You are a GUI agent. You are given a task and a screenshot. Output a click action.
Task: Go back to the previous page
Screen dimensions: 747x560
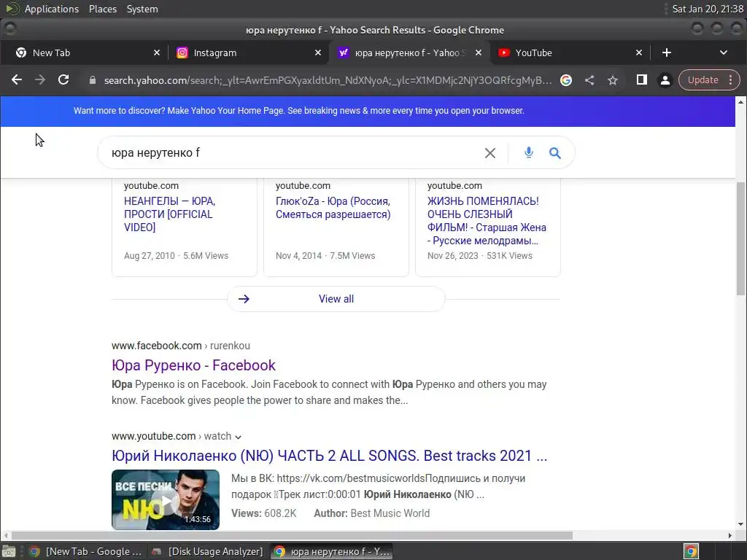tap(17, 80)
